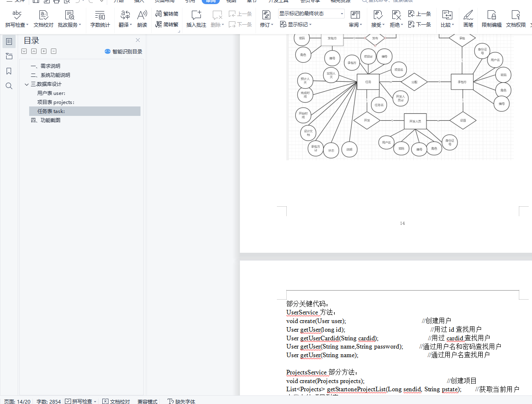
Task: Open chapter navigation in the left sidebar
Action: [x=9, y=56]
